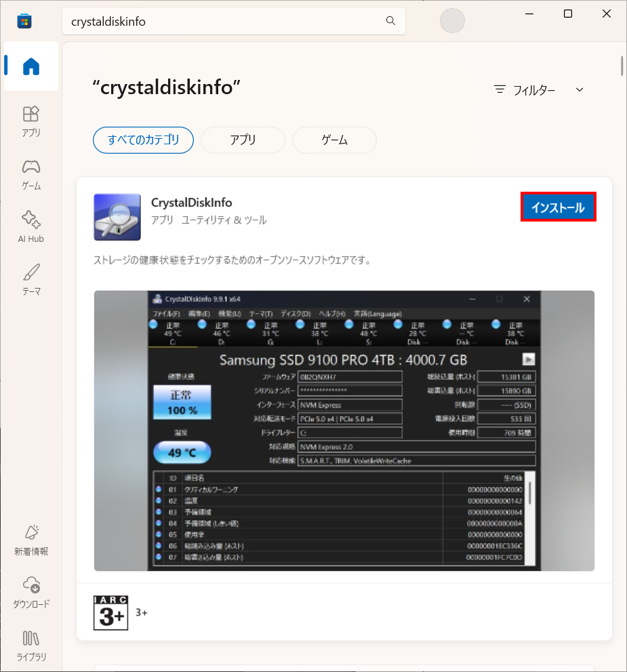This screenshot has height=672, width=627.
Task: Open the アプリ section in the sidebar
Action: 31,121
